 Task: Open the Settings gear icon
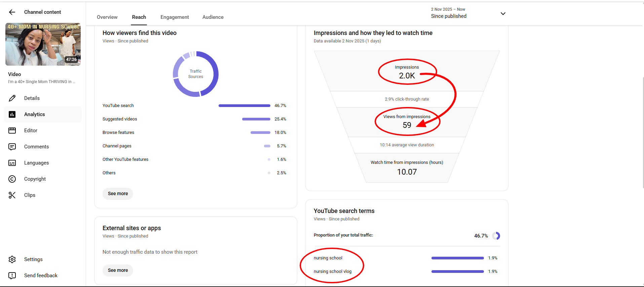(12, 259)
